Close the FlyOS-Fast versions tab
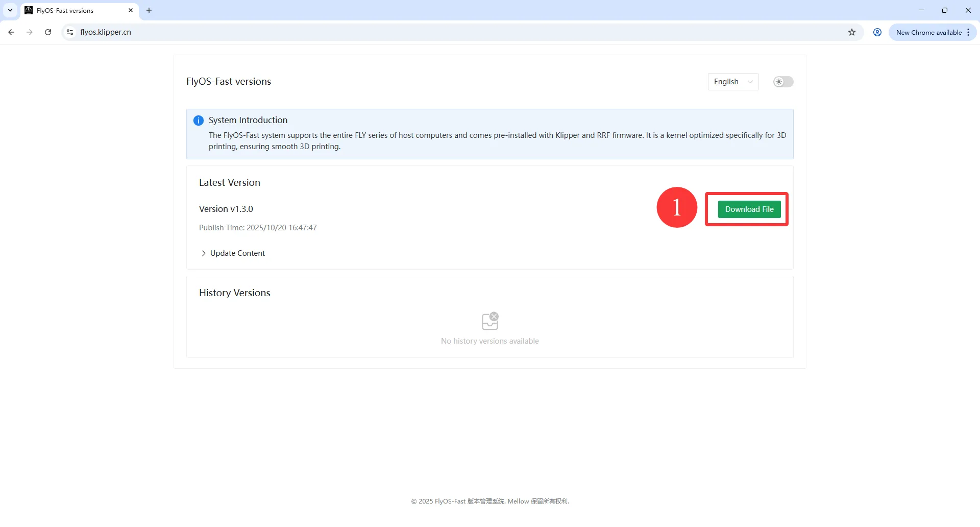 coord(131,10)
